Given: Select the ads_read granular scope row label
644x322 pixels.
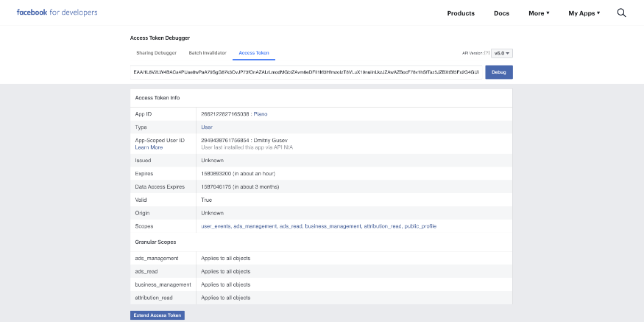Looking at the screenshot, I should pos(146,271).
